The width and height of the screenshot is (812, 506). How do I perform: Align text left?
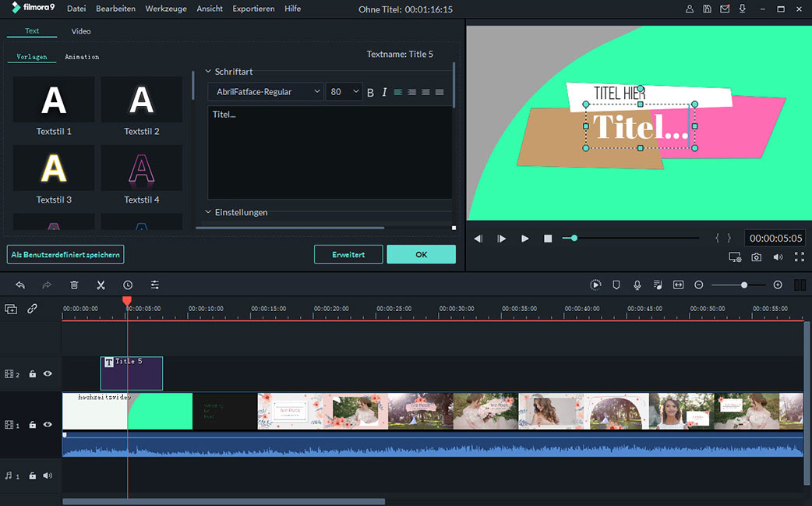click(397, 92)
